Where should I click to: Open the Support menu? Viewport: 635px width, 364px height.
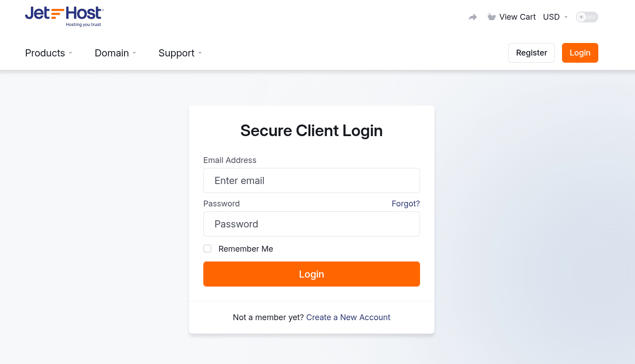[180, 53]
